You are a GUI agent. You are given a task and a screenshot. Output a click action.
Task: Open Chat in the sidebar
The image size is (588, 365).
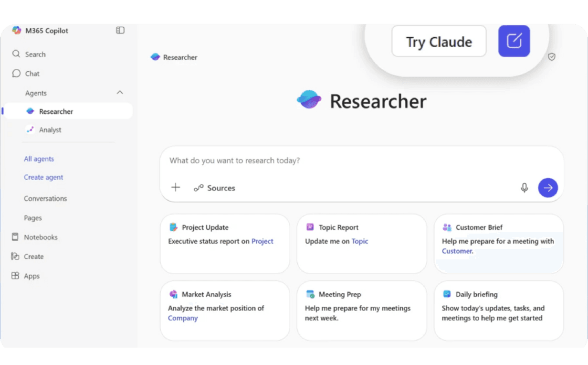pos(32,74)
